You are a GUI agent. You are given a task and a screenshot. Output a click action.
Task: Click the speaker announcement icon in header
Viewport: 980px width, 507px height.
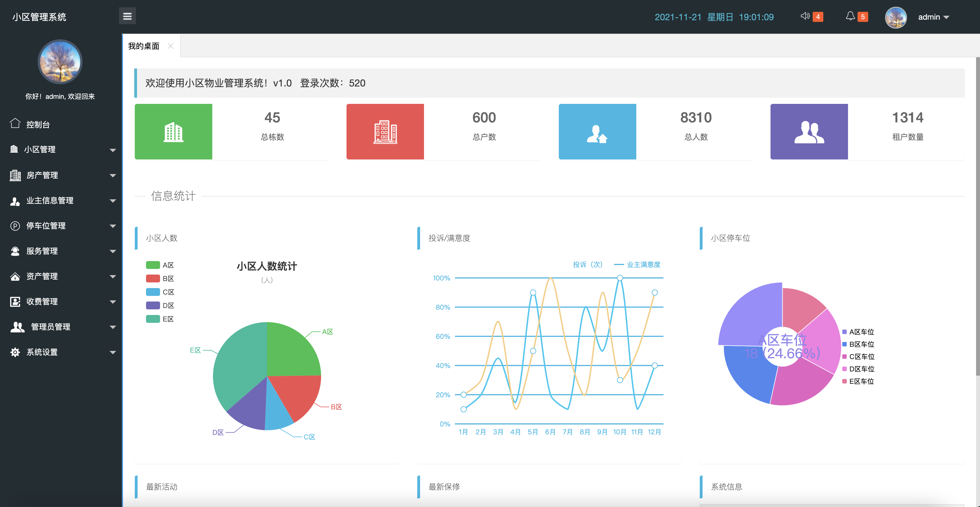pos(804,16)
